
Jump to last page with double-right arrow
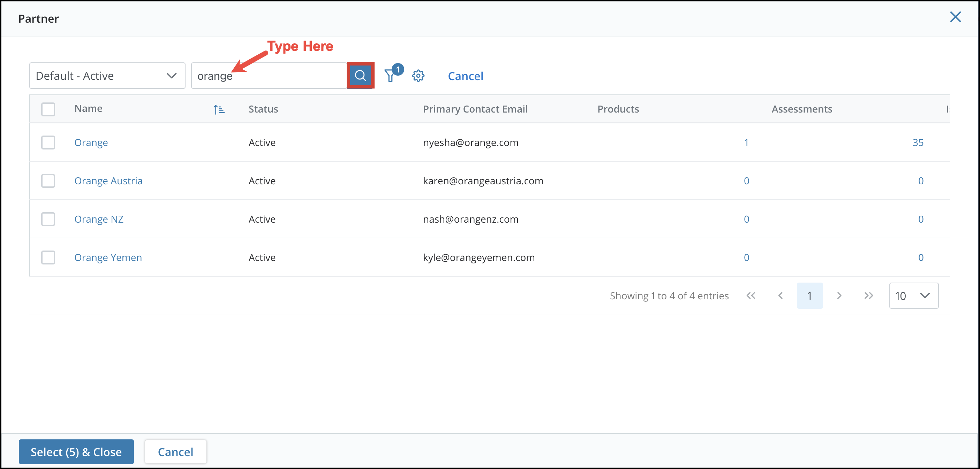[868, 296]
